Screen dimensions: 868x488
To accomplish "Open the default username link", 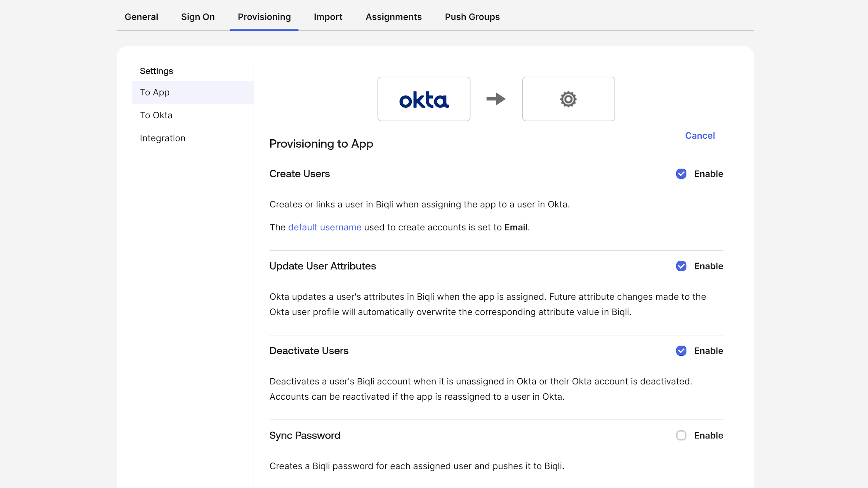I will 325,227.
